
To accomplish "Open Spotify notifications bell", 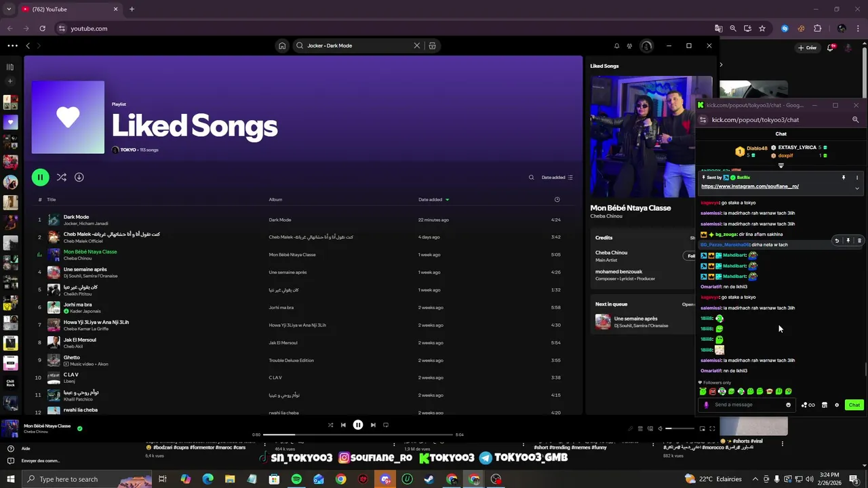I will 616,45.
